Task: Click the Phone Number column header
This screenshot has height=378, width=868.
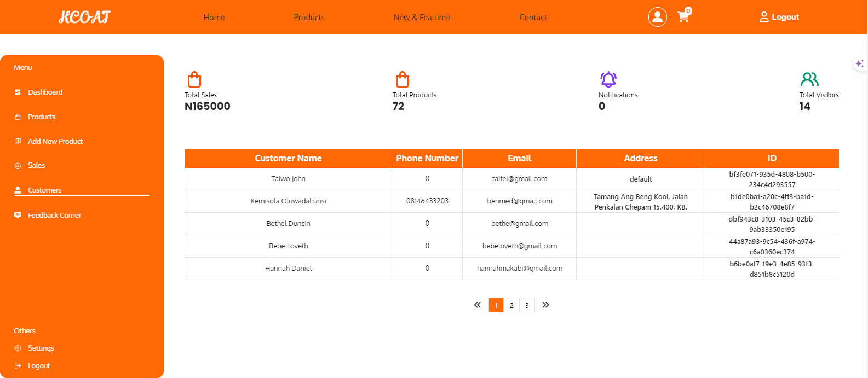Action: tap(427, 158)
